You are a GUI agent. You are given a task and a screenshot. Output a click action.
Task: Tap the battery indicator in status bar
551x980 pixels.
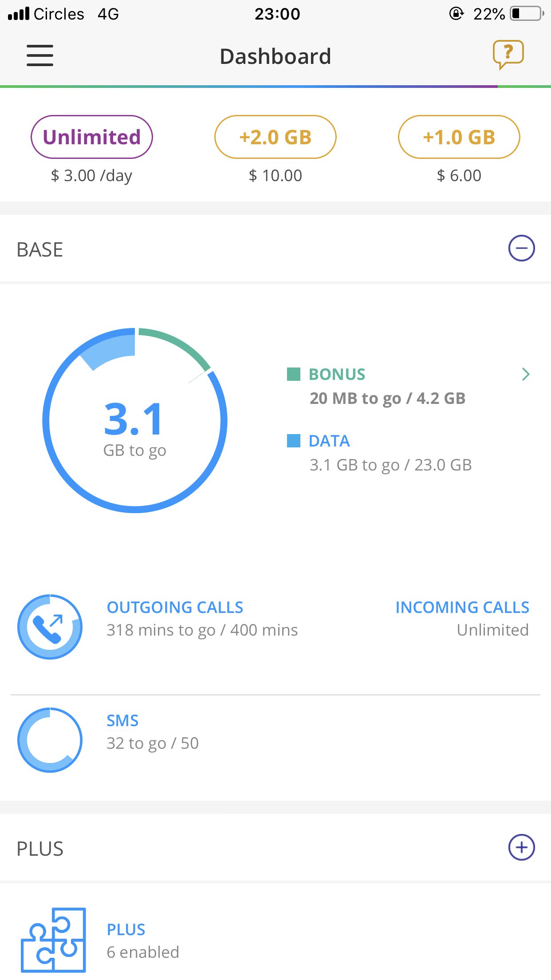click(527, 14)
